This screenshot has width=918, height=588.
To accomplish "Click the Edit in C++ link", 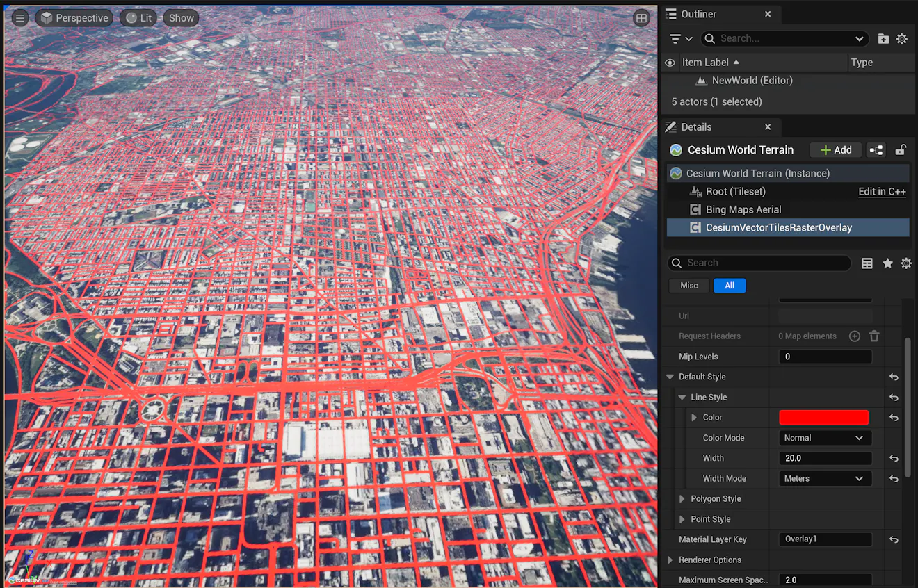I will point(882,192).
